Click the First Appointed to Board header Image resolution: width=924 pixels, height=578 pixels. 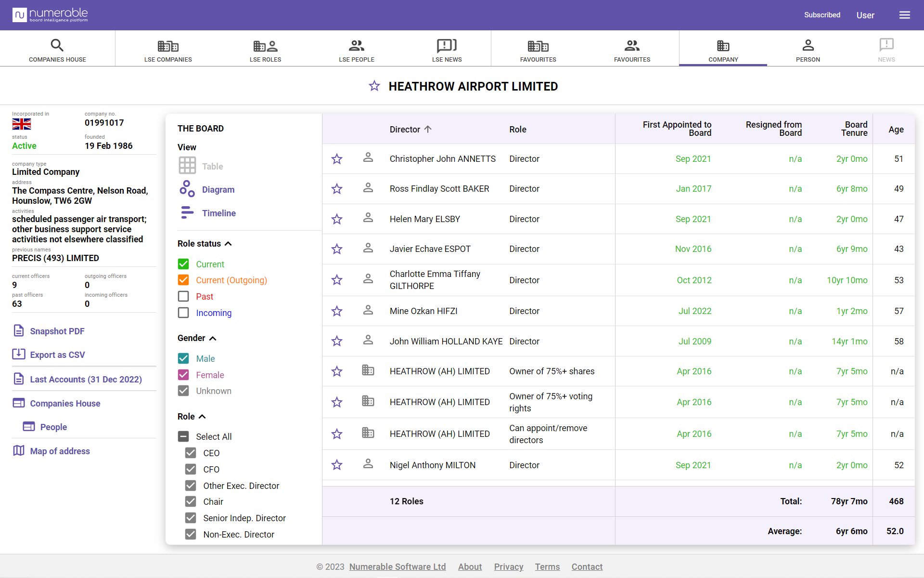[677, 129]
